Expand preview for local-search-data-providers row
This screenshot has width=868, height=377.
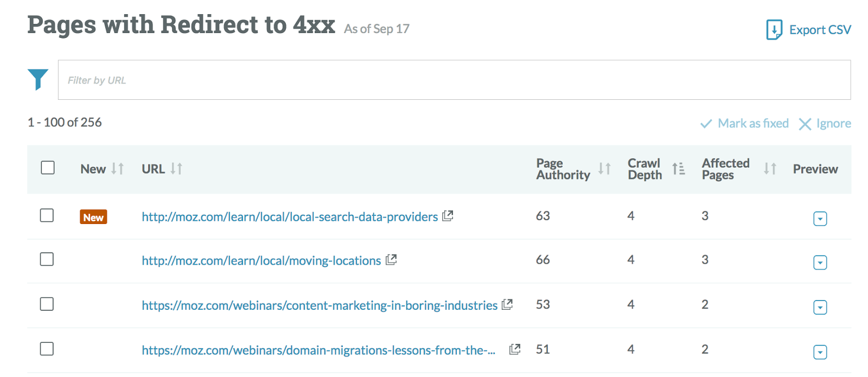pos(820,219)
